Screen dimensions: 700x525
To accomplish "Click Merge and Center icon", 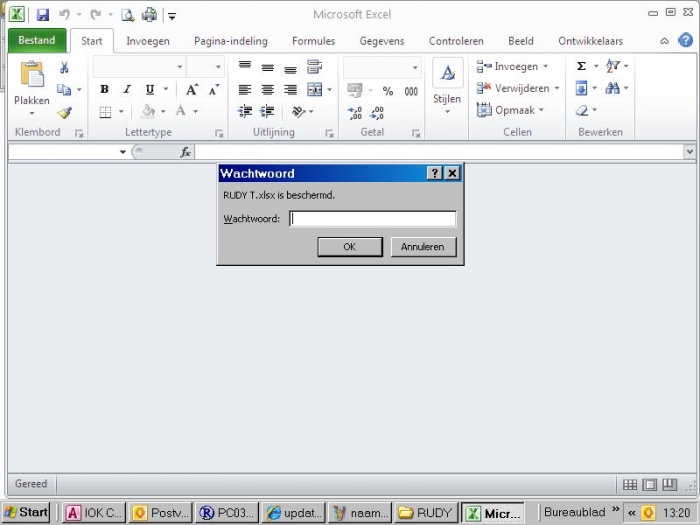I will (314, 90).
